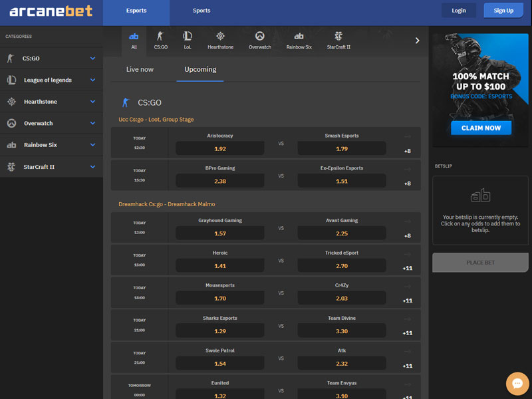Click the Rainbow Six sidebar icon
Viewport: 532px width, 399px height.
click(x=11, y=145)
